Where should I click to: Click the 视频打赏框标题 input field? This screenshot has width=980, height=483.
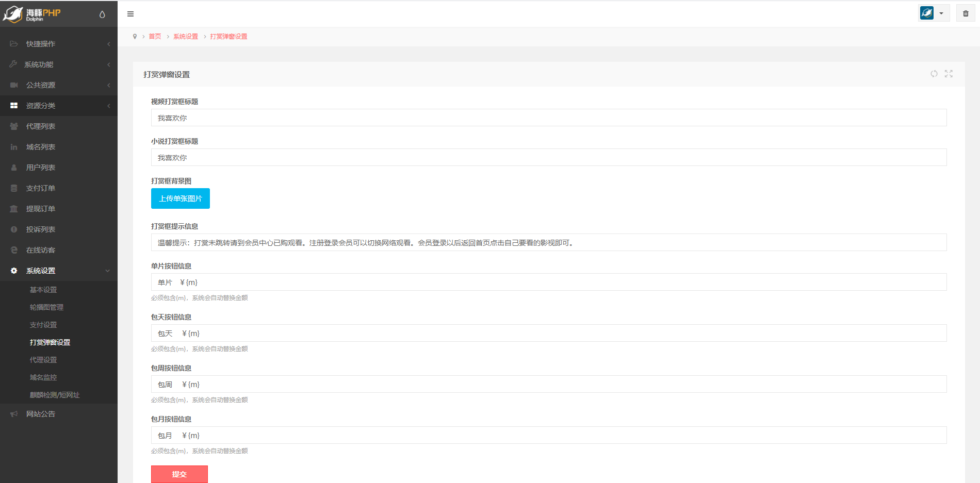(x=548, y=118)
